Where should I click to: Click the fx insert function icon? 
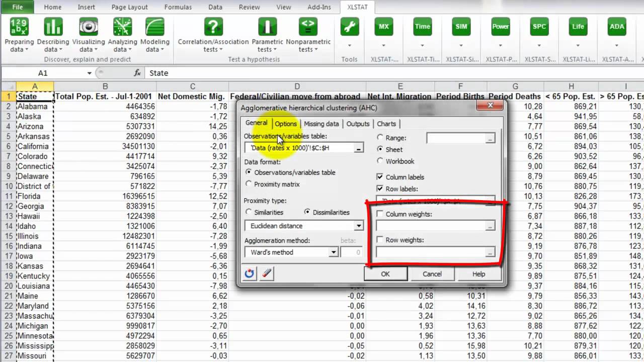(137, 73)
